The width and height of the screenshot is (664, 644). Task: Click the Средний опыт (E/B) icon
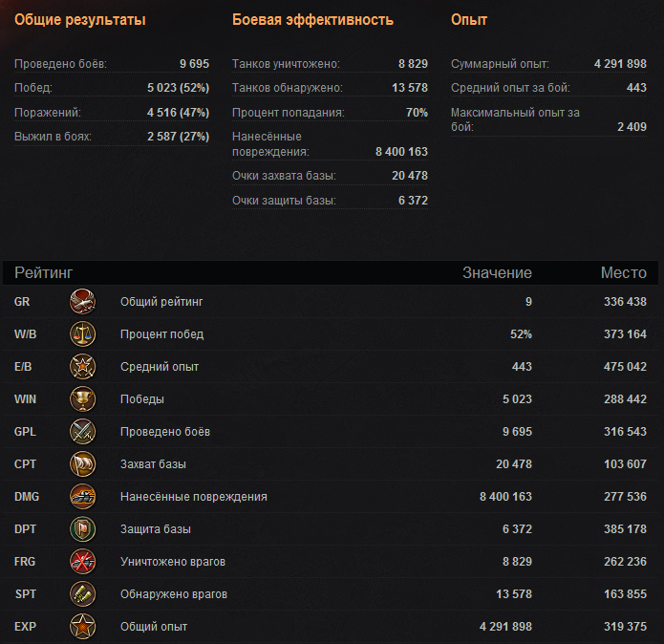pyautogui.click(x=83, y=367)
